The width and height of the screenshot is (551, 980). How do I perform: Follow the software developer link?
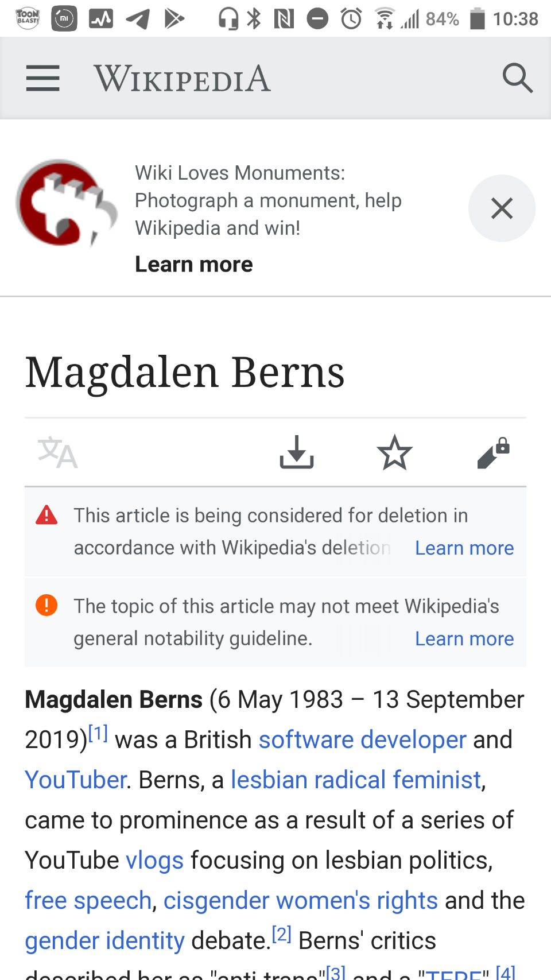pos(362,740)
